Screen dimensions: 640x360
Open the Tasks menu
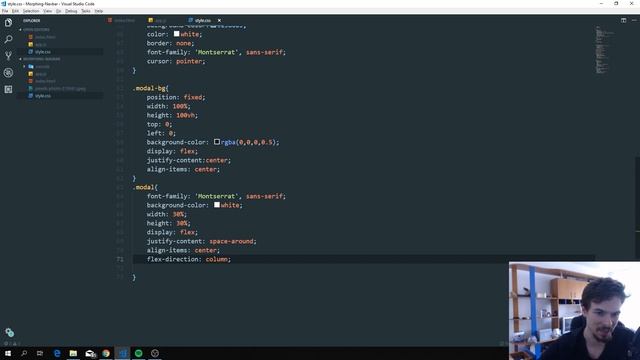coord(86,11)
